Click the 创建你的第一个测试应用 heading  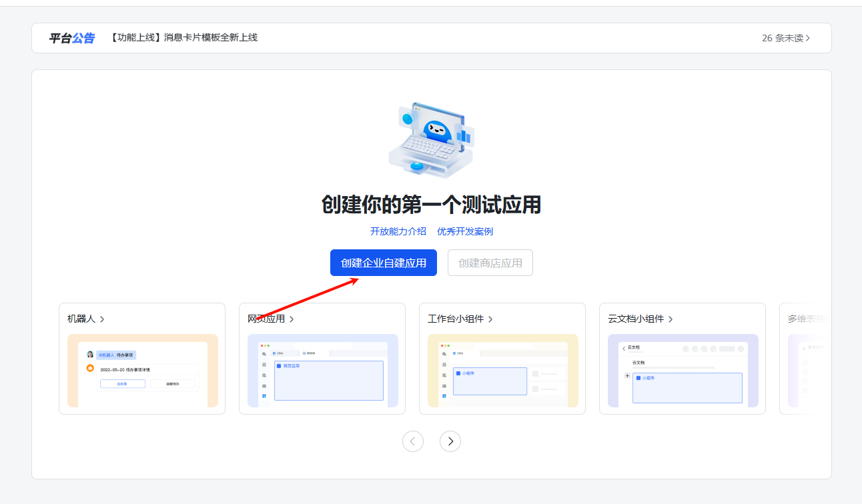[431, 205]
